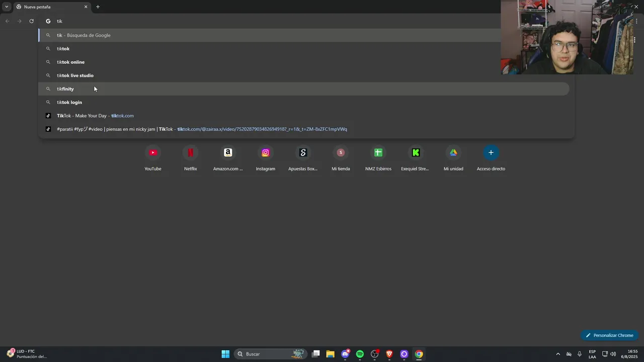Open the clock showing 16:55
The width and height of the screenshot is (644, 362).
[629, 354]
